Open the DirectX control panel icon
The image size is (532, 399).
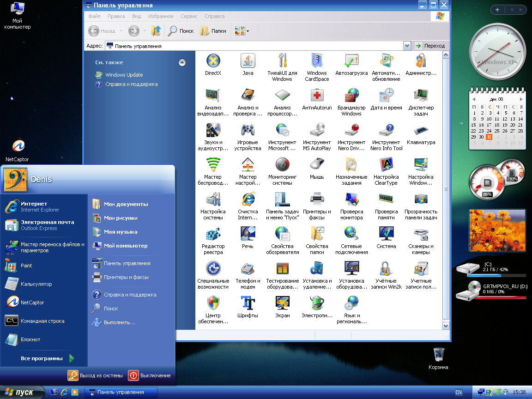coord(213,65)
